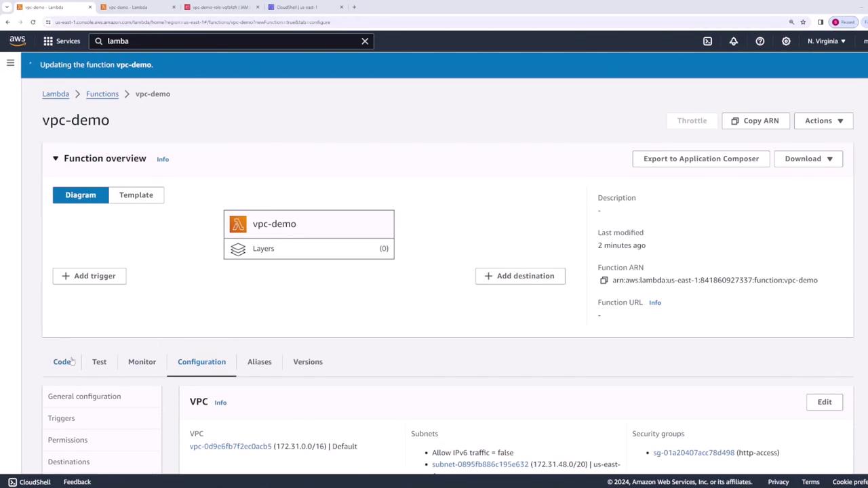Click the Throttle button
This screenshot has height=488, width=868.
click(692, 121)
